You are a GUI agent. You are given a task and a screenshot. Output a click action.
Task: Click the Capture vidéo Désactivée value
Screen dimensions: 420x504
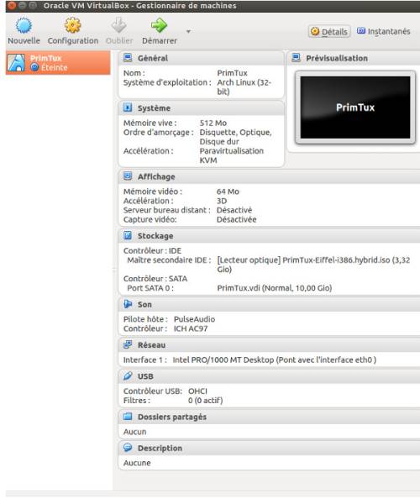[237, 219]
